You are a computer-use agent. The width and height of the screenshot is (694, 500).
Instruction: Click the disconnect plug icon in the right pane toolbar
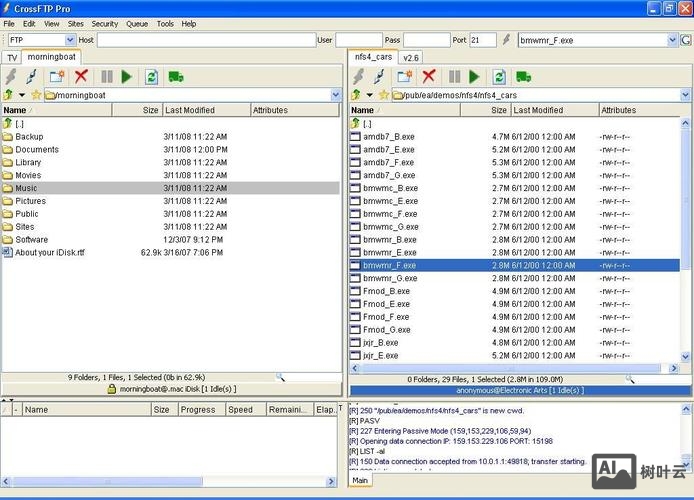tap(380, 76)
